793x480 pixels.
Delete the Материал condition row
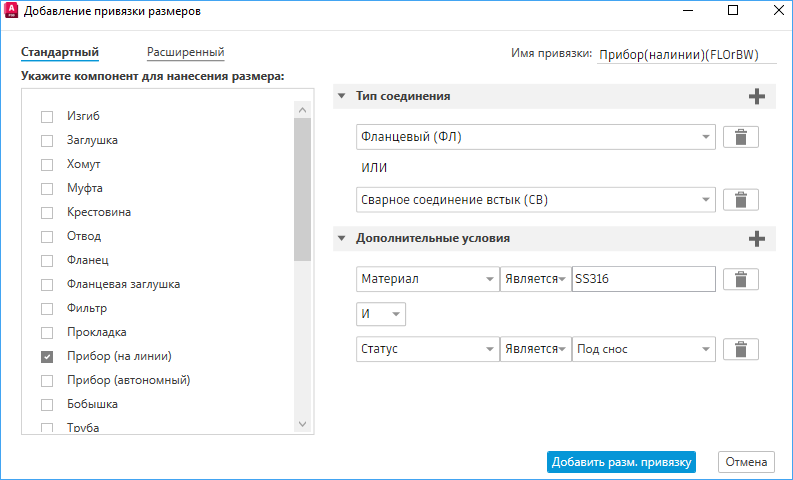coord(740,280)
